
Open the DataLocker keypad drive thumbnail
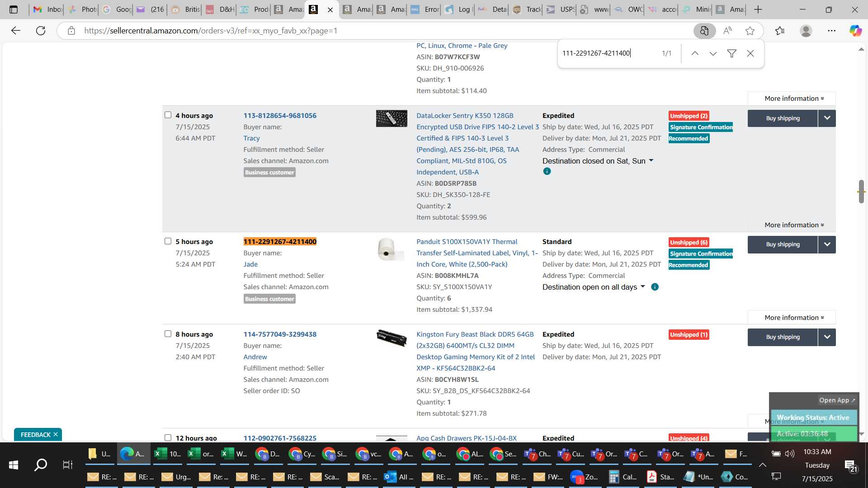pos(392,118)
